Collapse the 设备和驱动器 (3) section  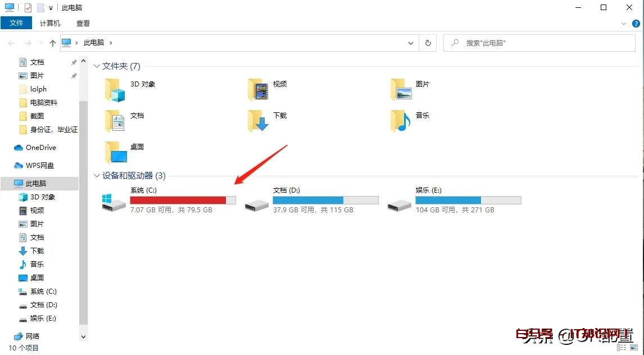tap(97, 176)
